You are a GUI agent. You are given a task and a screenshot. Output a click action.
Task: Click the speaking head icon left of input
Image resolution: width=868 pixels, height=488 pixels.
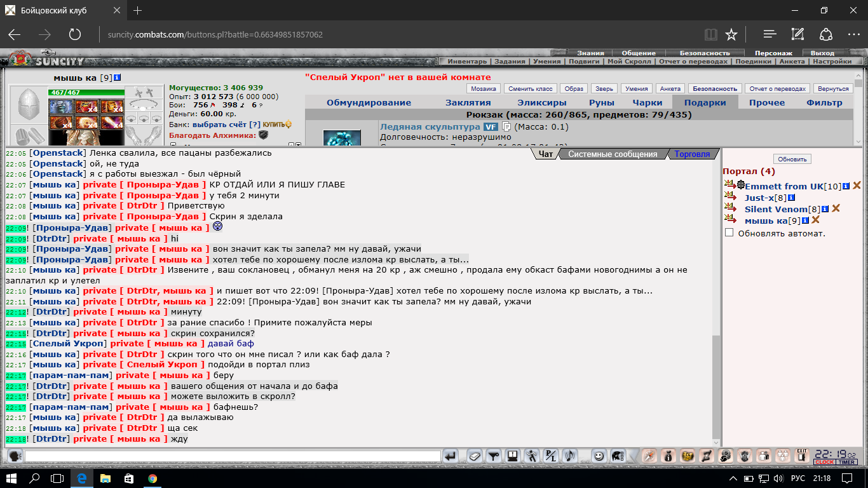[x=15, y=456]
